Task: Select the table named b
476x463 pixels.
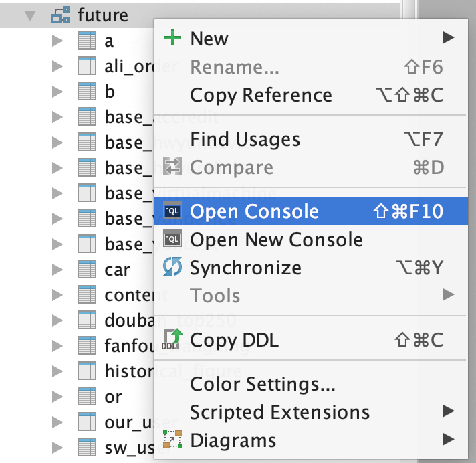Action: (110, 91)
